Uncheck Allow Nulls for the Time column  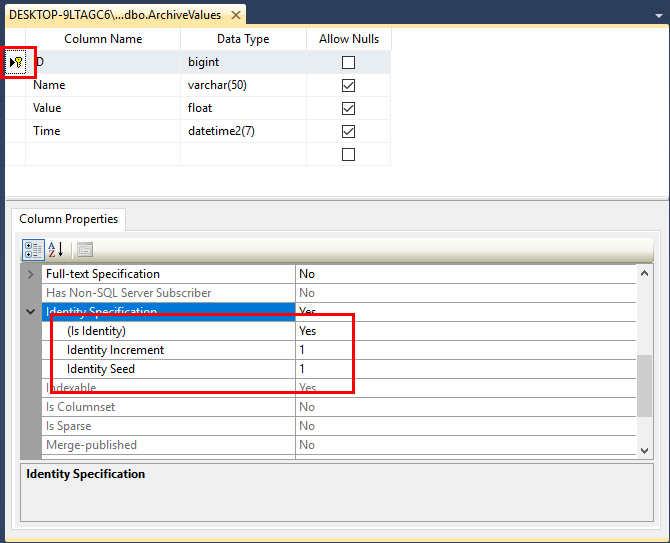(x=348, y=131)
